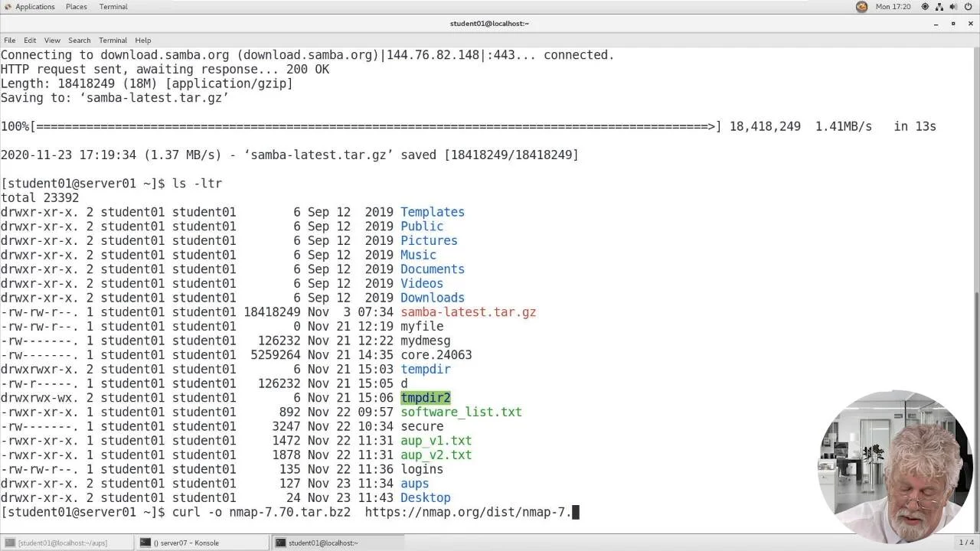Open the Places menu

pyautogui.click(x=76, y=7)
